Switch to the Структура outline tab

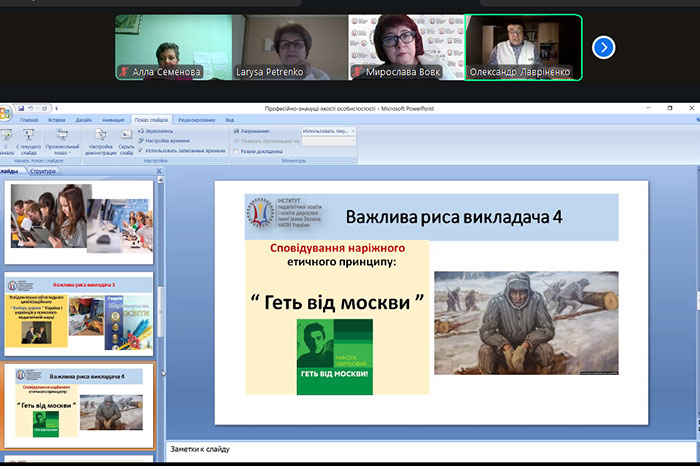coord(43,171)
